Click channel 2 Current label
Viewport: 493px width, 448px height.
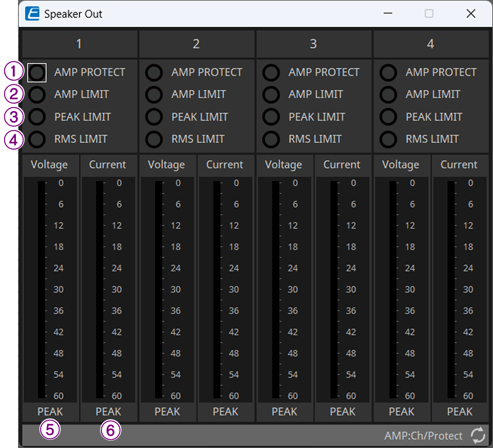click(225, 165)
